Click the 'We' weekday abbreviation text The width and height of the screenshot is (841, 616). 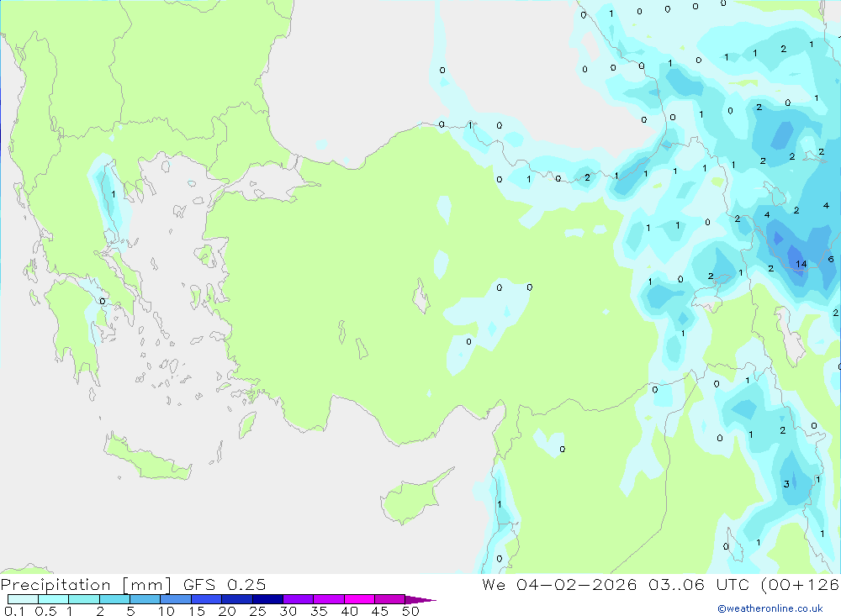494,584
